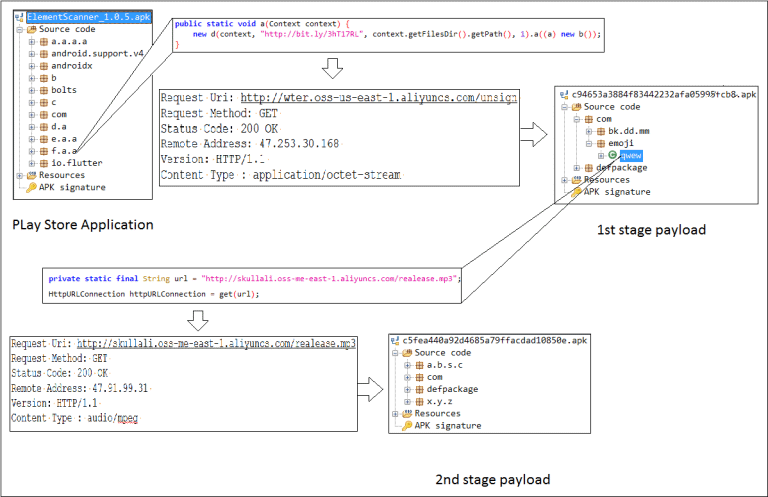The width and height of the screenshot is (768, 497).
Task: Click the Resources folder icon under c5fea440 apk
Action: click(407, 413)
